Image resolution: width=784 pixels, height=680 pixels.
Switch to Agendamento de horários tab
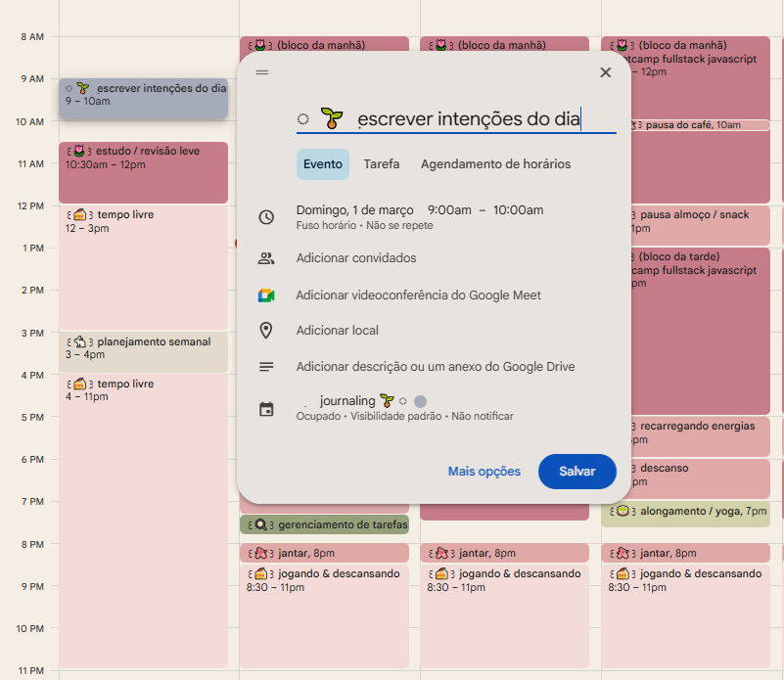point(495,164)
